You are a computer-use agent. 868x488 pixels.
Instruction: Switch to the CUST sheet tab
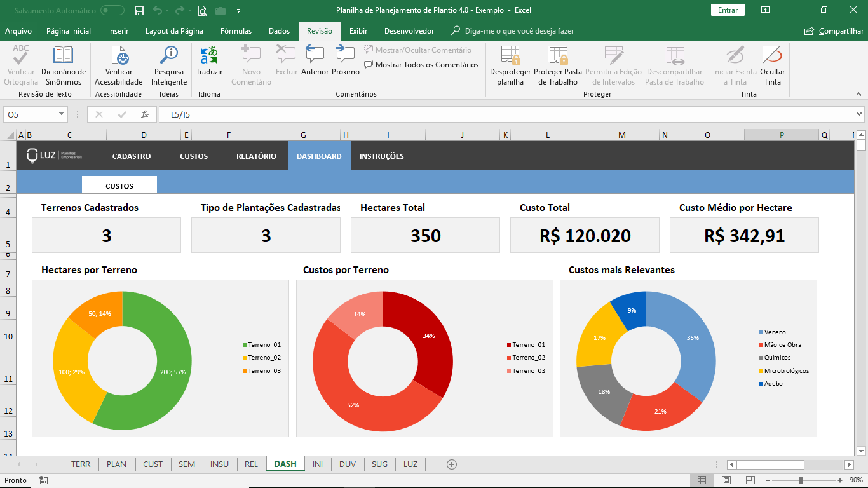point(153,464)
